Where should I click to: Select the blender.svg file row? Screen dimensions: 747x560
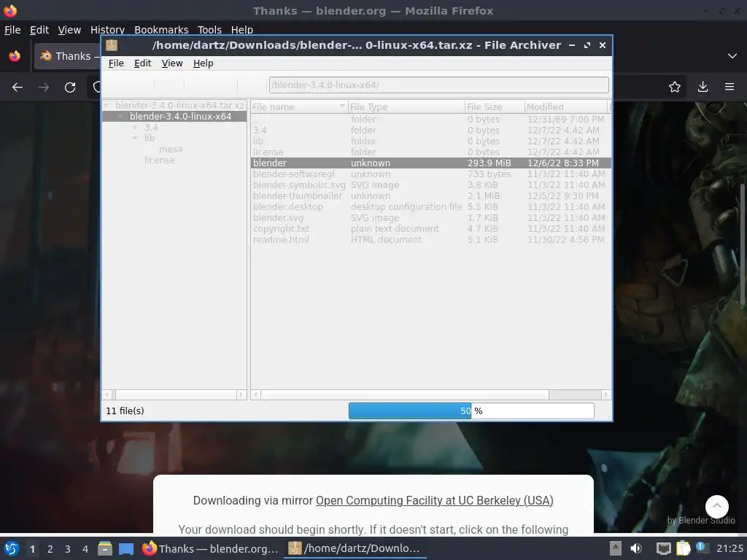(430, 217)
